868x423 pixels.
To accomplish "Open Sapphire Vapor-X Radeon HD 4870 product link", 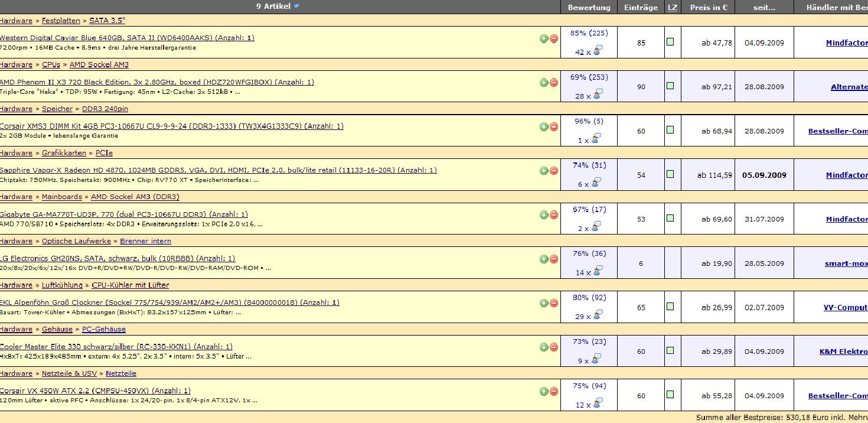I will point(218,170).
